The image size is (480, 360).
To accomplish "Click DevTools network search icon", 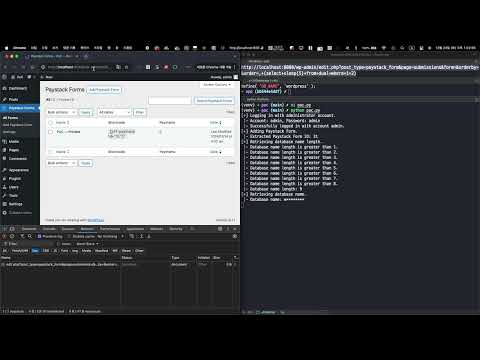I will click(x=30, y=236).
